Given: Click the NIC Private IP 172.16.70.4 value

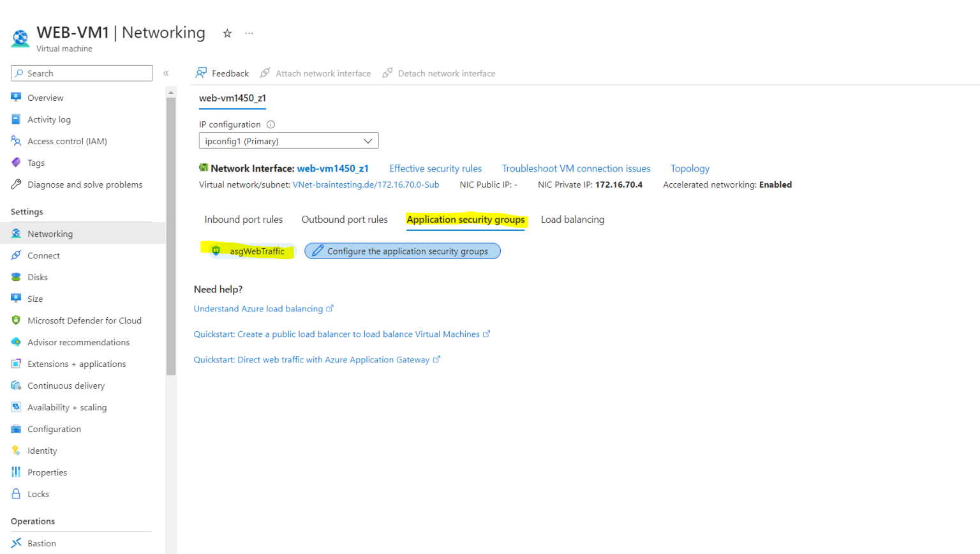Looking at the screenshot, I should 619,184.
